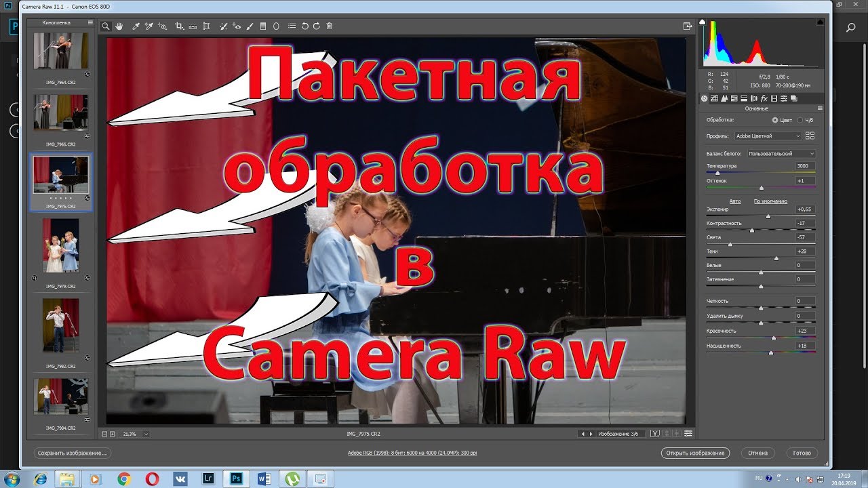Open workflow options link Adobe RGB (1998)
This screenshot has height=488, width=868.
(412, 453)
